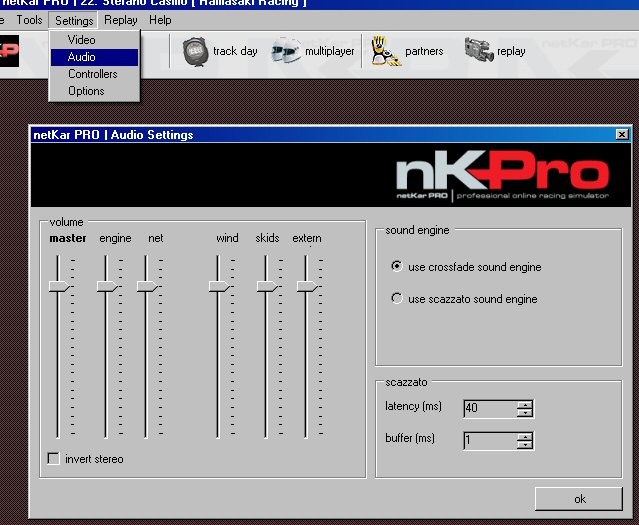This screenshot has width=639, height=525.
Task: Open multiplayer via the helmets icon
Action: [x=286, y=51]
